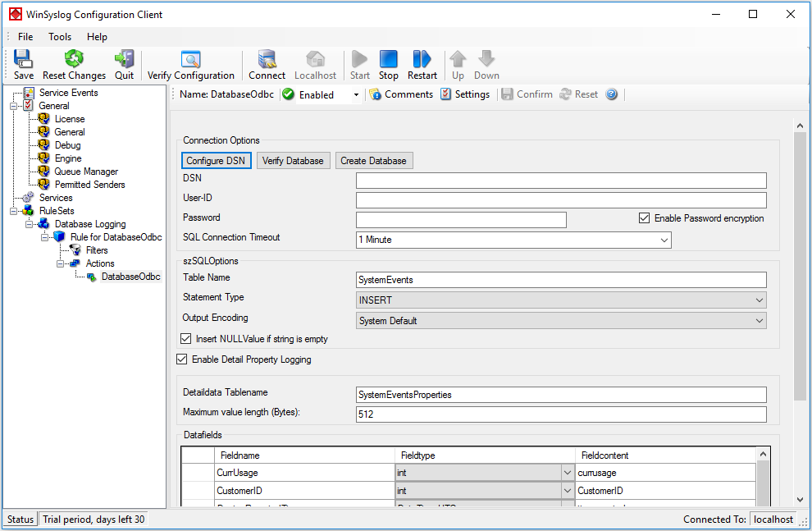Open the Statement Type dropdown

tap(760, 300)
